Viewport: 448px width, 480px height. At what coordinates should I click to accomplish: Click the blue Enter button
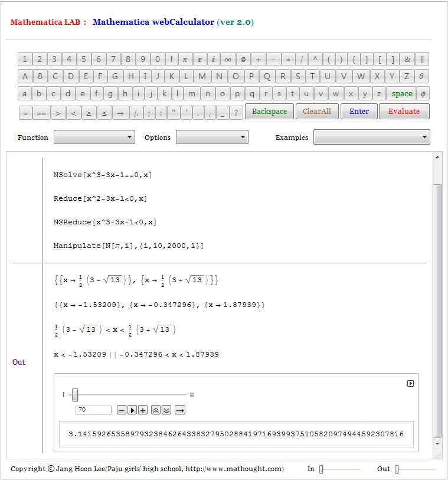tap(359, 112)
